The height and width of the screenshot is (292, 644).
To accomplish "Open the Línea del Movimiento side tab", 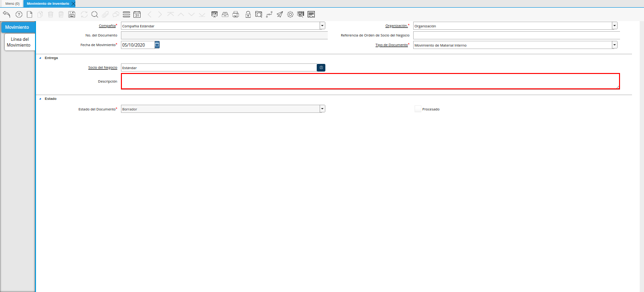I will (19, 42).
